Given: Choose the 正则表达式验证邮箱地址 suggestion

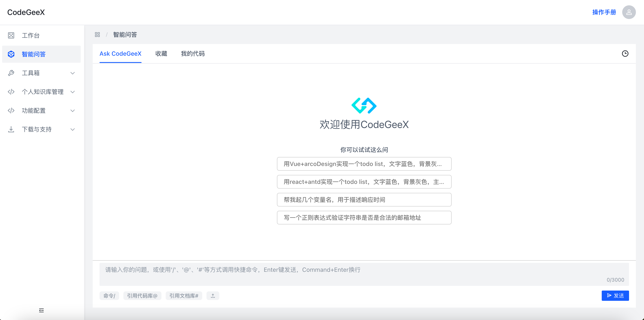Looking at the screenshot, I should click(x=364, y=218).
